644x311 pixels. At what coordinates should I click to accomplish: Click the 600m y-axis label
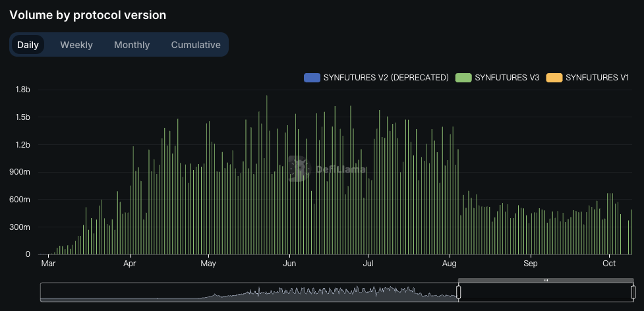click(x=21, y=200)
